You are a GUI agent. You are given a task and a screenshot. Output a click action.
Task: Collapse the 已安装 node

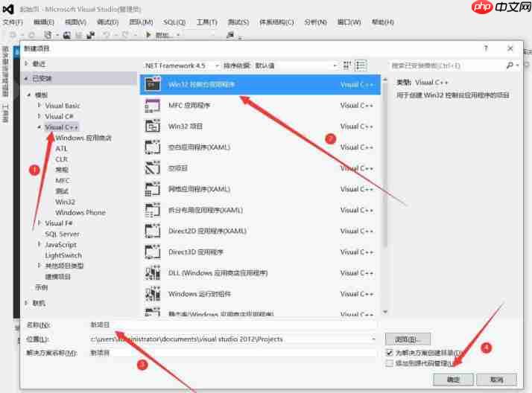point(27,78)
